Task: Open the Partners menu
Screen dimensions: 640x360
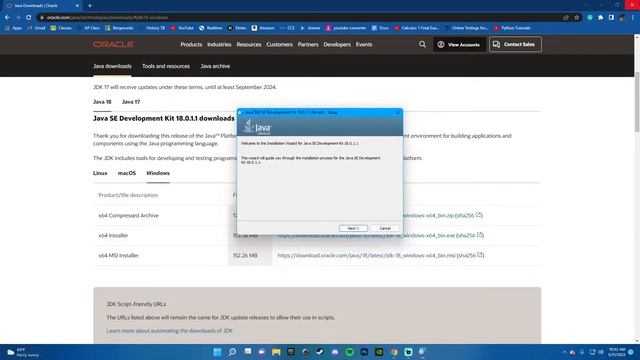Action: (308, 44)
